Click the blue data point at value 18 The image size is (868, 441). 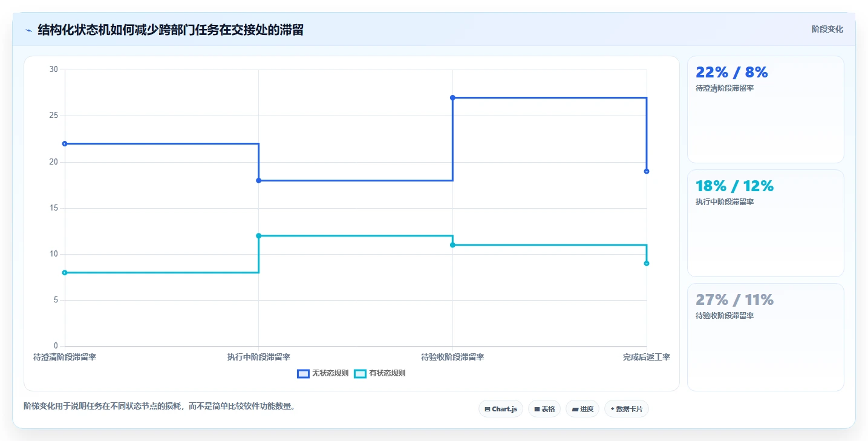[259, 180]
